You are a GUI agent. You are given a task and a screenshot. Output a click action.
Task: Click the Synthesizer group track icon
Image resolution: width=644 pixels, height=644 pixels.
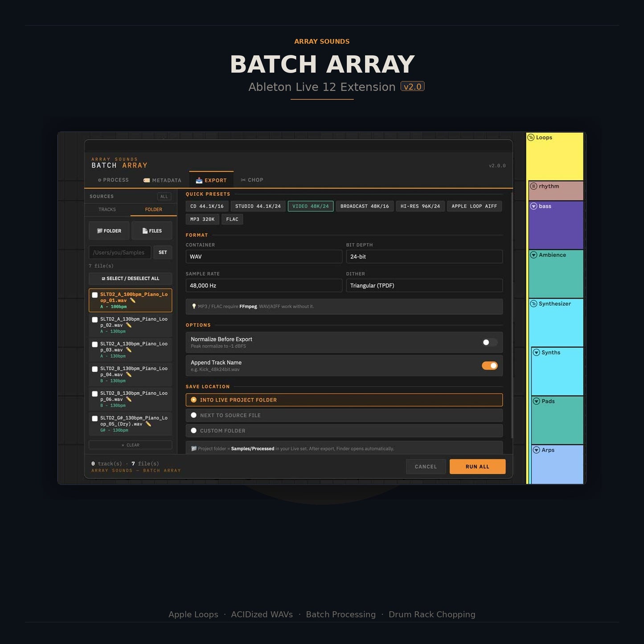point(533,304)
